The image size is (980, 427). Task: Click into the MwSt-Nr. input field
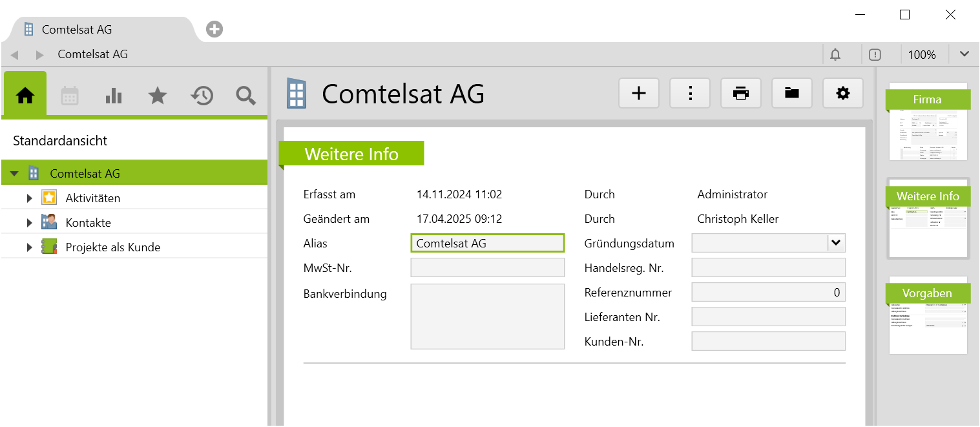(487, 267)
